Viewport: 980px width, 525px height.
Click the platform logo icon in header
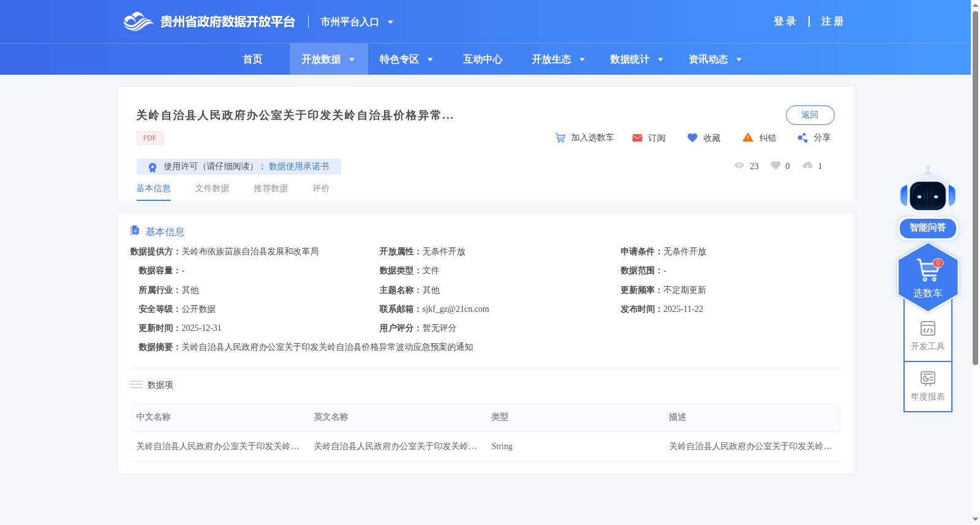tap(138, 21)
